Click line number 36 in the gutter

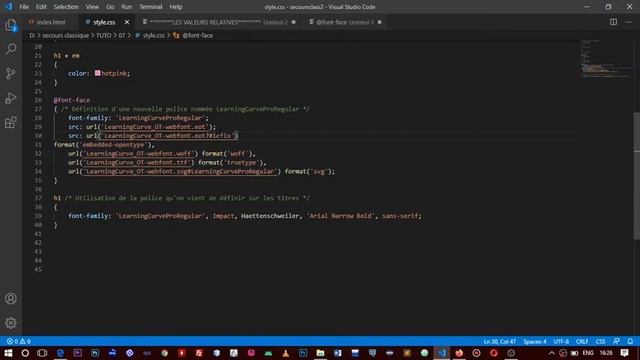(38, 189)
